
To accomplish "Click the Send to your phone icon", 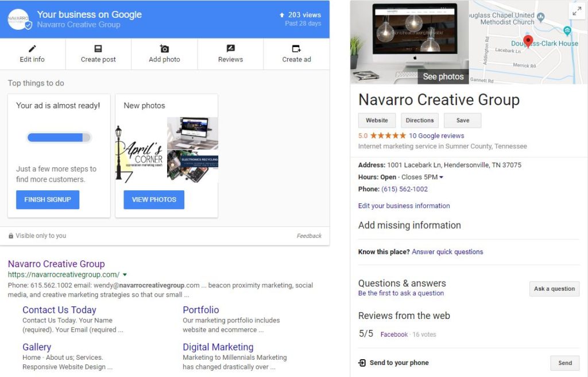I will (x=362, y=363).
